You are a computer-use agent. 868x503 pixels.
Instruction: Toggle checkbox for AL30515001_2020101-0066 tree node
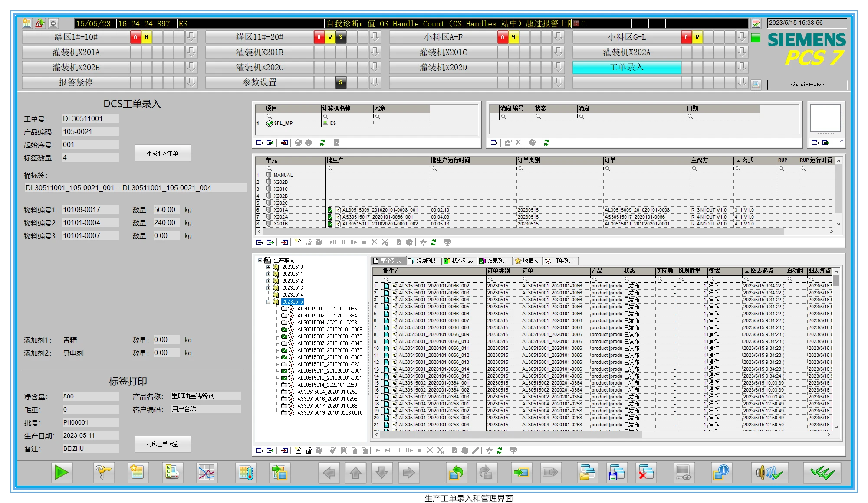pos(284,309)
